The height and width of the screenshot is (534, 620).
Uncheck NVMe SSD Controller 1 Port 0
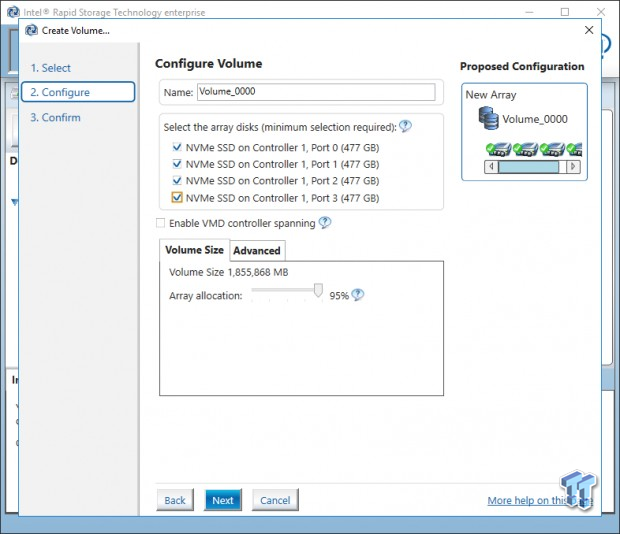(x=177, y=147)
